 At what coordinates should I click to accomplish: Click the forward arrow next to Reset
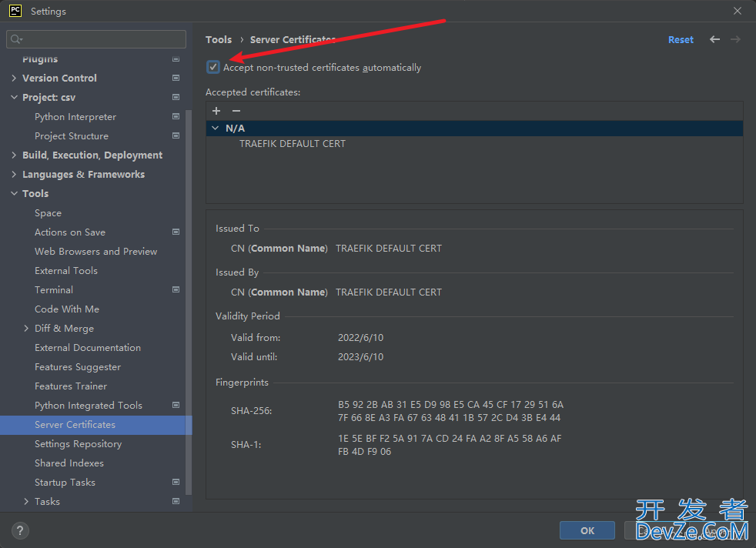point(735,39)
